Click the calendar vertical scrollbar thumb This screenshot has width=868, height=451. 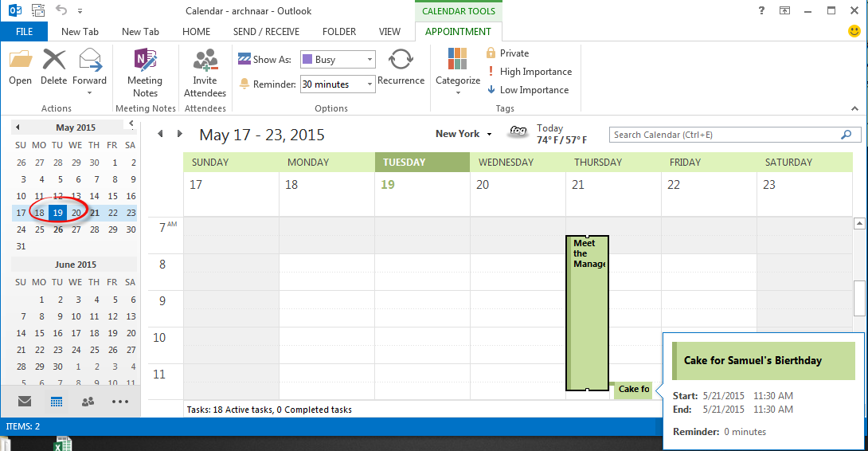point(859,298)
